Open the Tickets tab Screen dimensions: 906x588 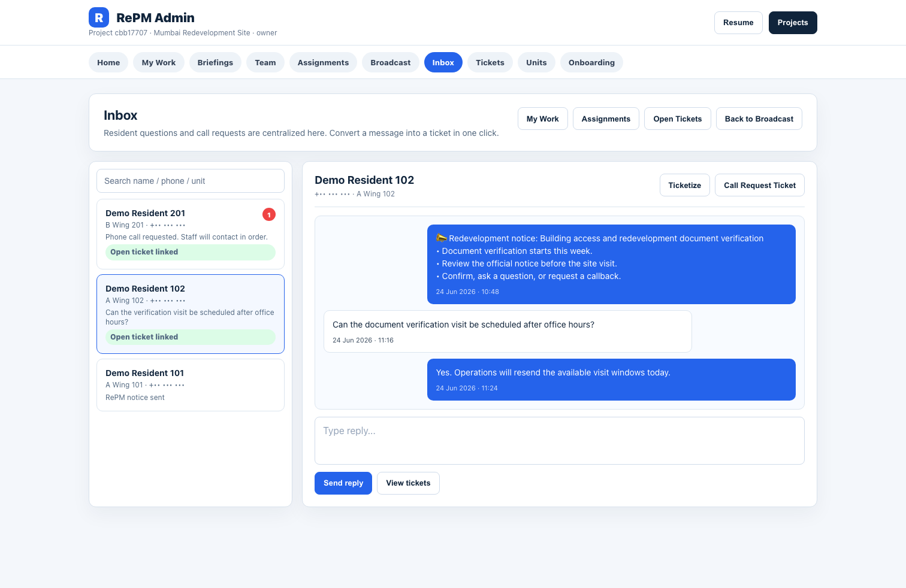pyautogui.click(x=490, y=62)
